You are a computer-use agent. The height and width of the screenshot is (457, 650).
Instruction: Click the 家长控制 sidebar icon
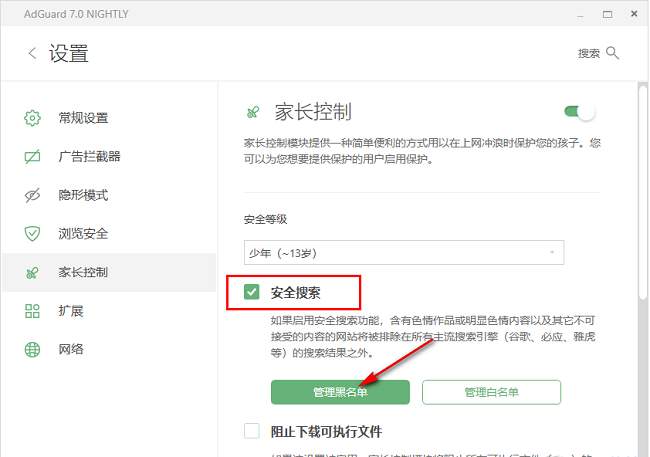pyautogui.click(x=32, y=272)
